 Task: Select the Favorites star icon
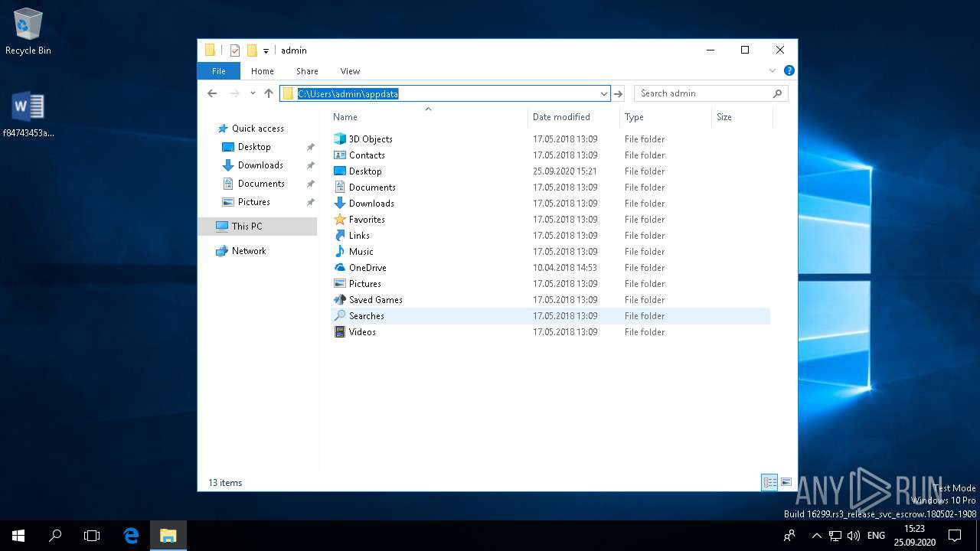pyautogui.click(x=340, y=220)
